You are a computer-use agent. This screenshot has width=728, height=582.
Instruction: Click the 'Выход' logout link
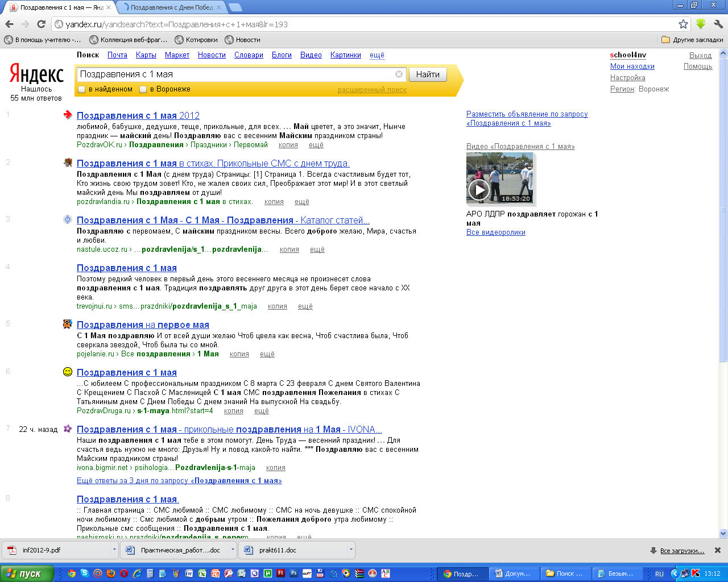(x=701, y=55)
